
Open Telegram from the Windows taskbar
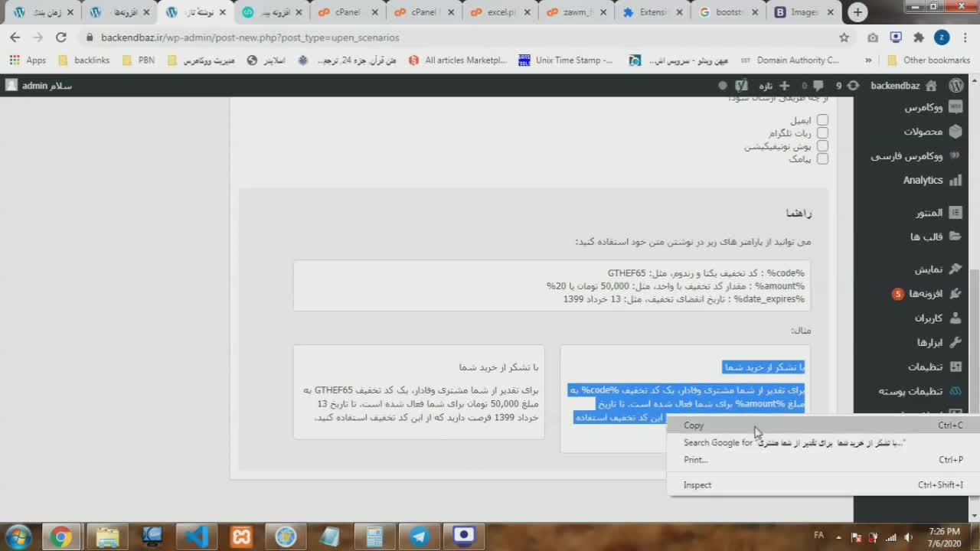420,536
